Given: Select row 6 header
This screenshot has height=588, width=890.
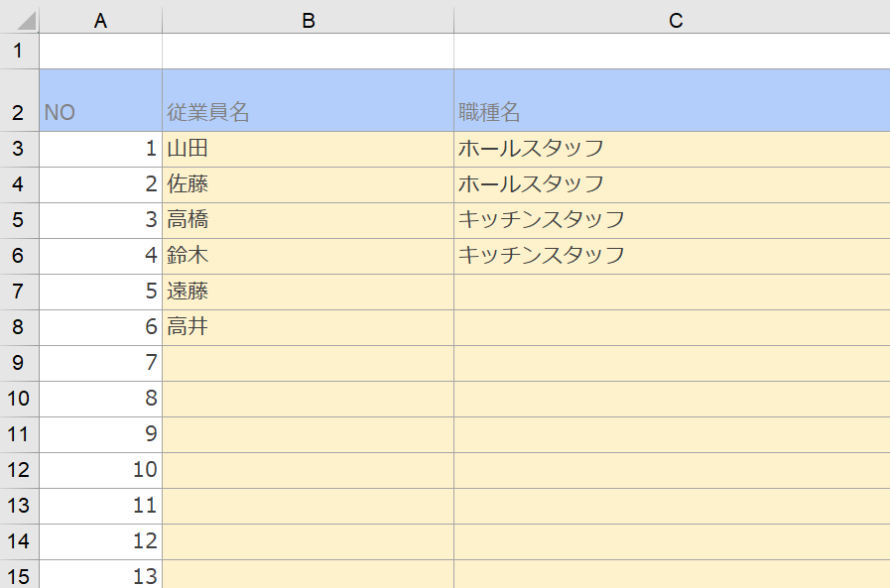Looking at the screenshot, I should 19,256.
